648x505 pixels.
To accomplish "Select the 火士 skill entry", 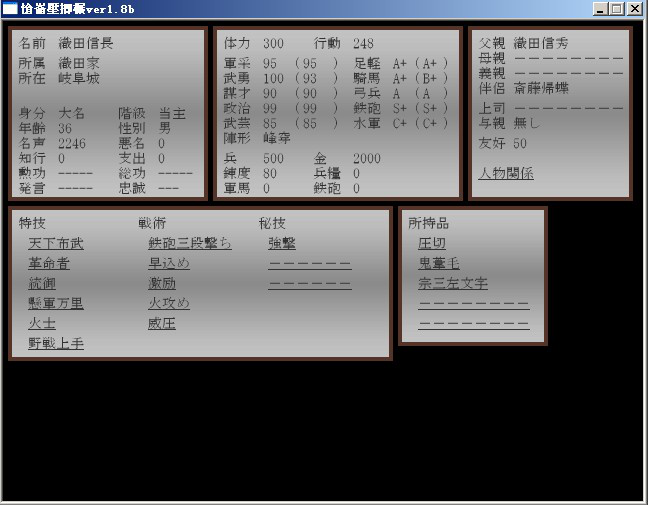I will 42,323.
